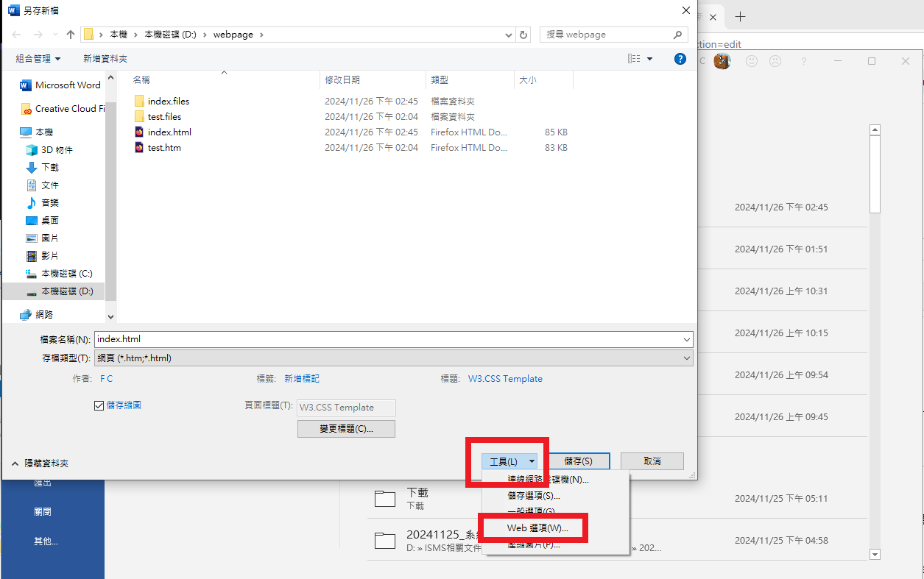Click the Change Title button
924x579 pixels.
(346, 429)
